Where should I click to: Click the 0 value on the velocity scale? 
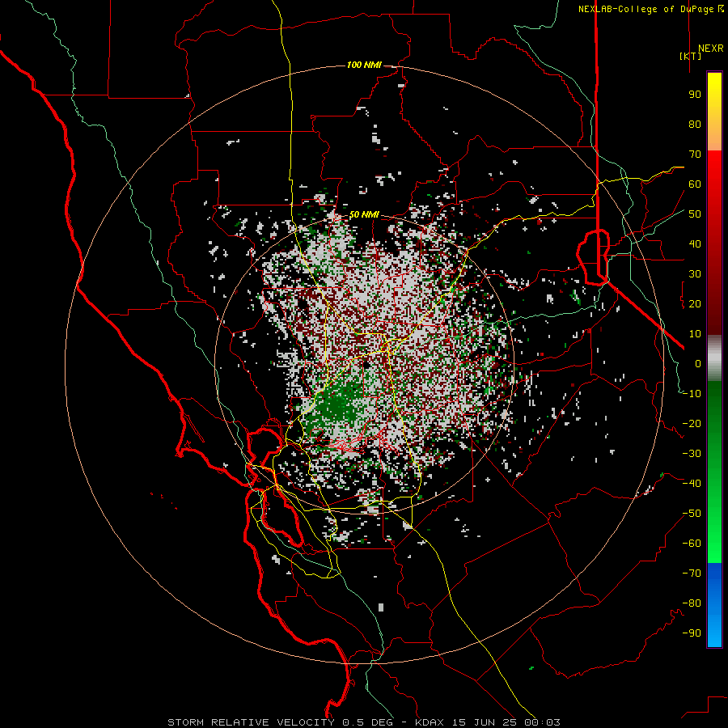click(698, 364)
